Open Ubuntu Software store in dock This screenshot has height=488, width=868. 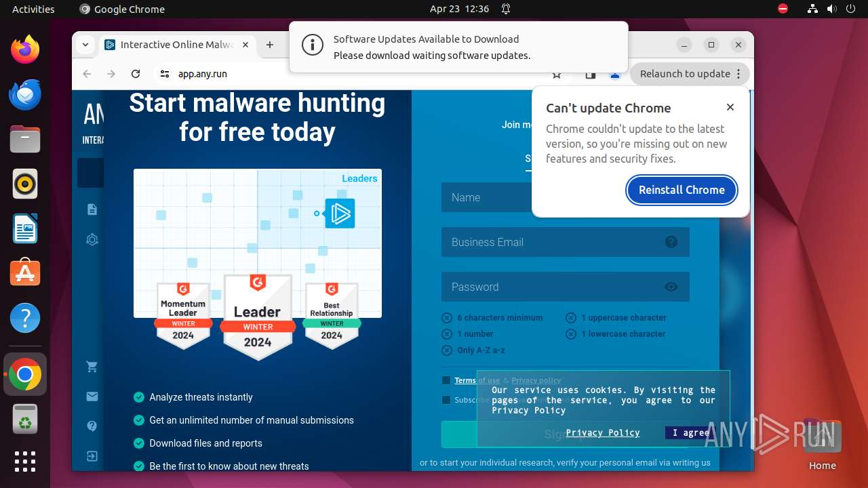(x=25, y=273)
